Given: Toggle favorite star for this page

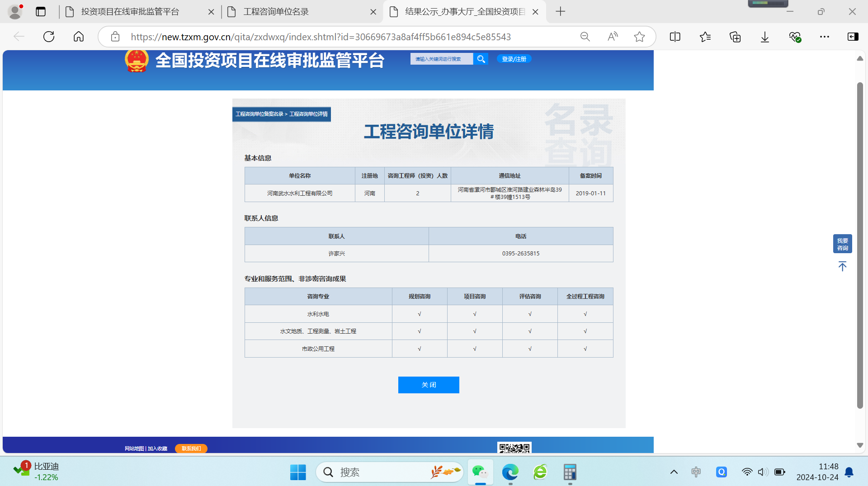Looking at the screenshot, I should (x=639, y=37).
